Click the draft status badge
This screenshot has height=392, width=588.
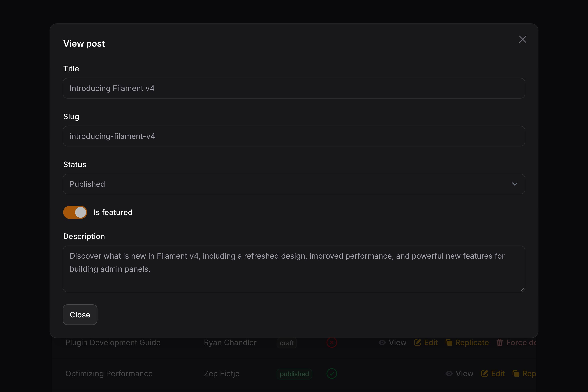pyautogui.click(x=287, y=343)
